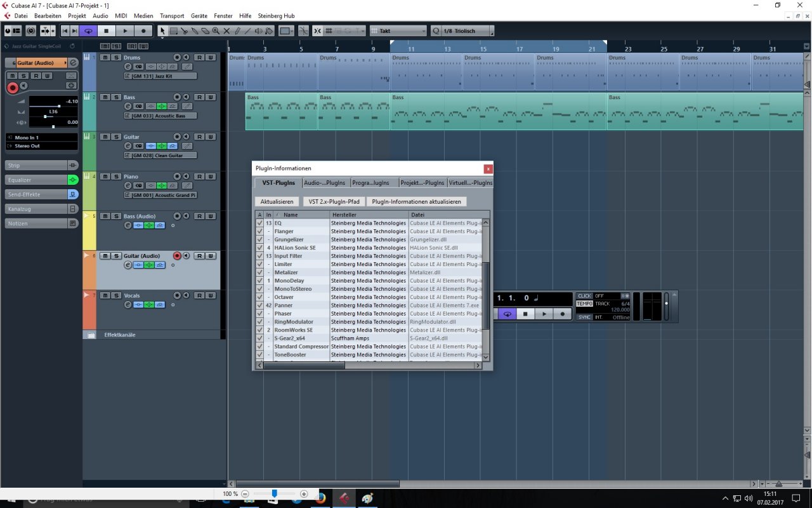Sort plugin list by Hersteller column

[x=369, y=215]
